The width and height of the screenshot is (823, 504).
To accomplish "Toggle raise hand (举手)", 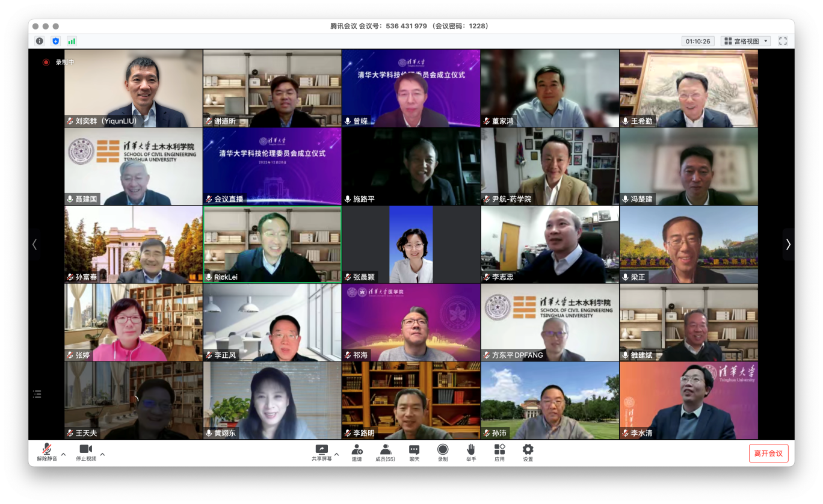I will click(470, 450).
